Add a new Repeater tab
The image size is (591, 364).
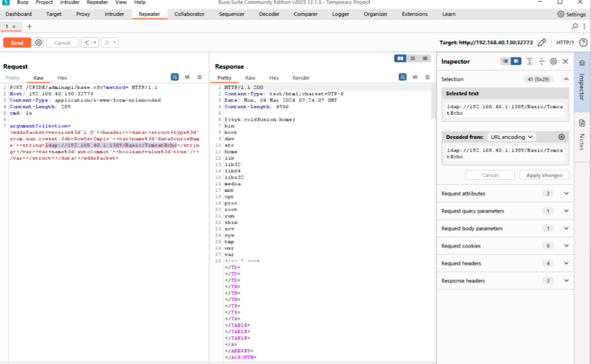coord(29,26)
